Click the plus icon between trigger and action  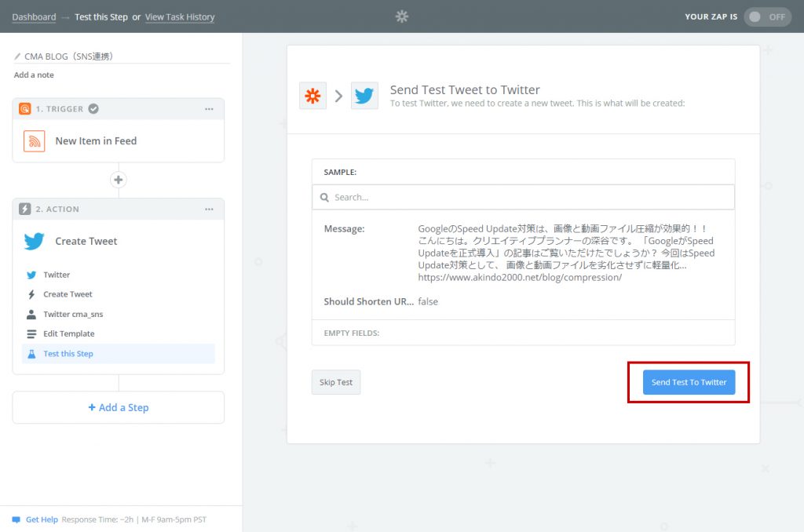tap(119, 180)
